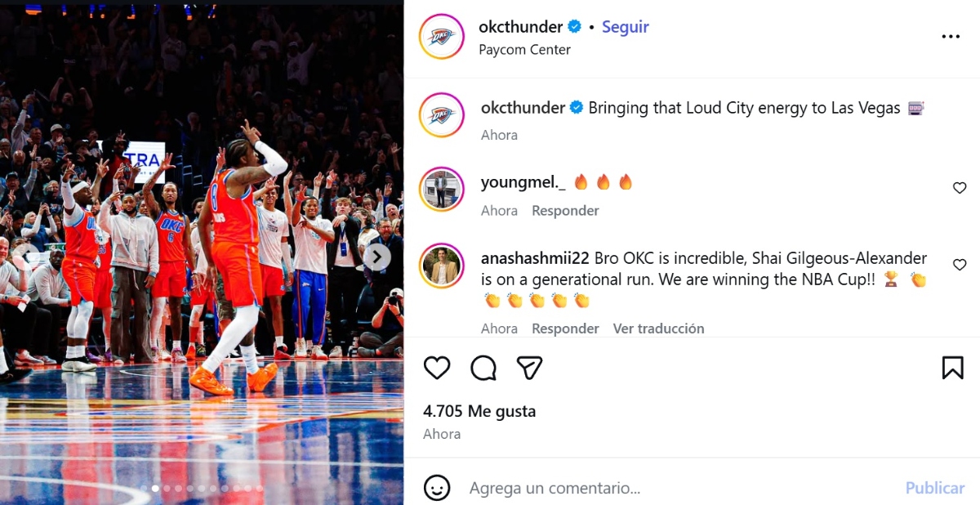Open the three-dot more options menu
The image size is (980, 505).
click(x=951, y=37)
